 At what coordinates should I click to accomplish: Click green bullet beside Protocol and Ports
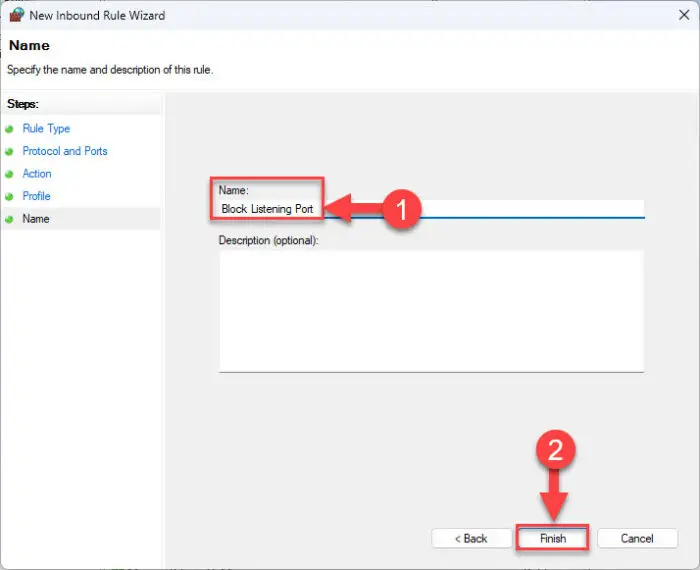pyautogui.click(x=9, y=152)
